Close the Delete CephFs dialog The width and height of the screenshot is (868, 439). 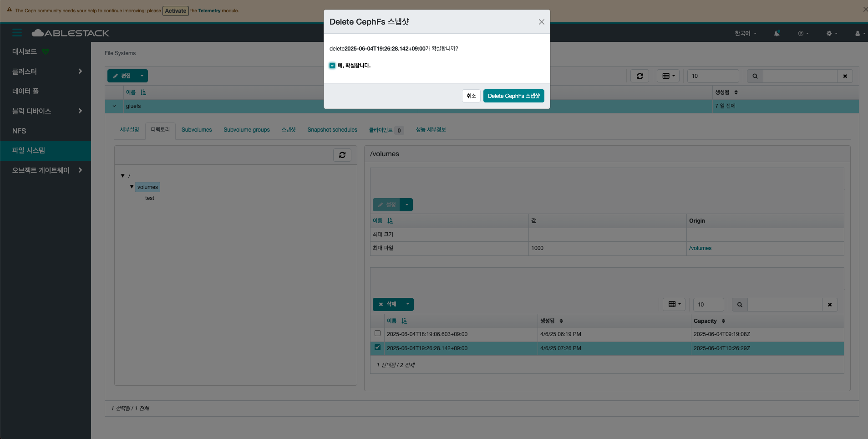point(541,22)
